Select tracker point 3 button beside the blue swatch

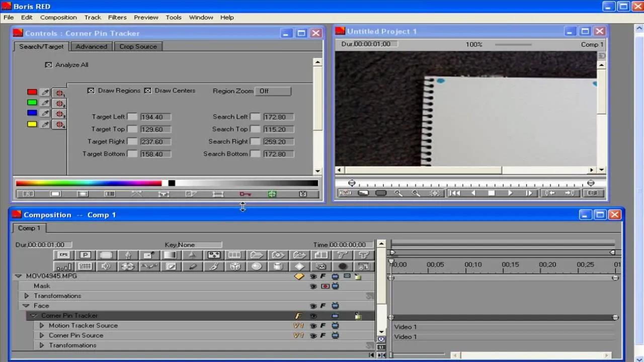[x=59, y=114]
